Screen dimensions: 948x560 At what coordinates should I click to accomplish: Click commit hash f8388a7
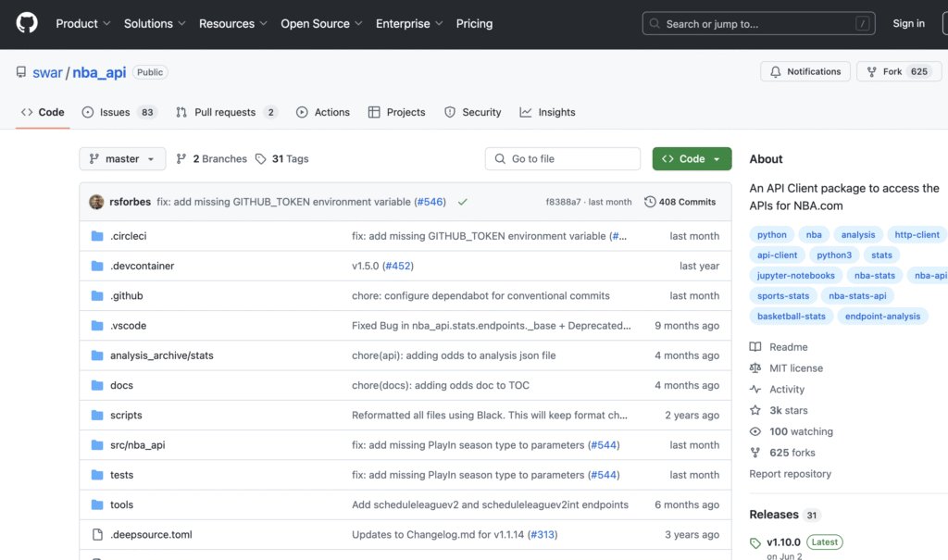pos(564,202)
